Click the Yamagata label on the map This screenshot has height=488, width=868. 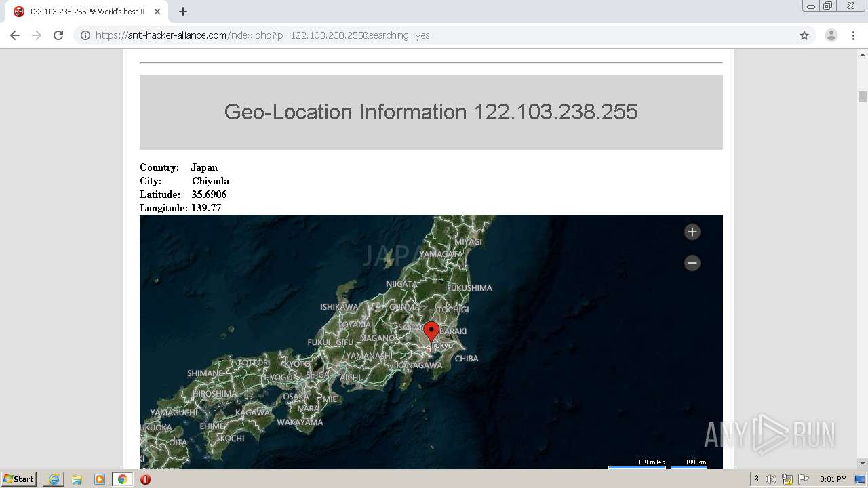click(x=441, y=254)
